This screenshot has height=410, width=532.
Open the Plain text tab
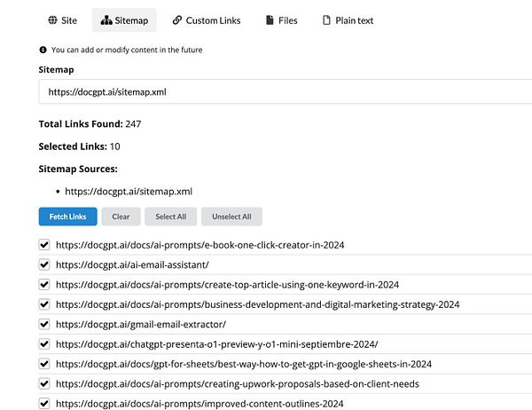(x=348, y=20)
